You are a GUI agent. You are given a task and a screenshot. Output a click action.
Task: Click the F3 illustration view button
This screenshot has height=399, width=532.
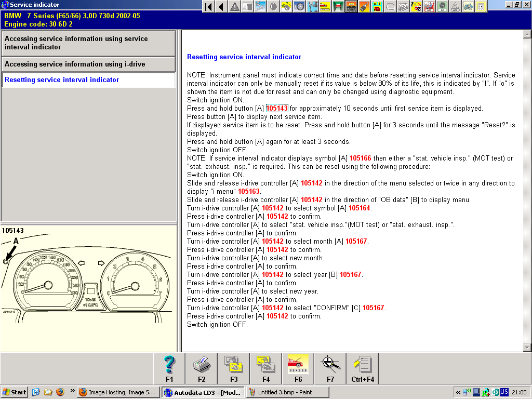234,369
